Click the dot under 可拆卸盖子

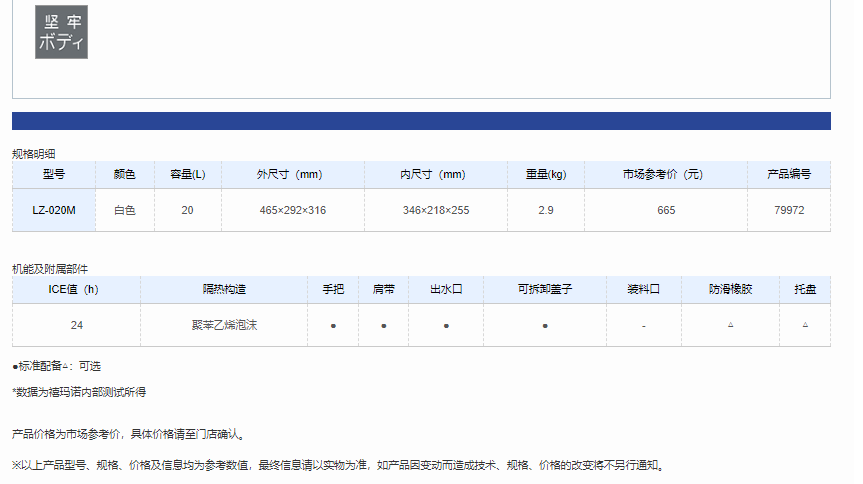tap(545, 326)
